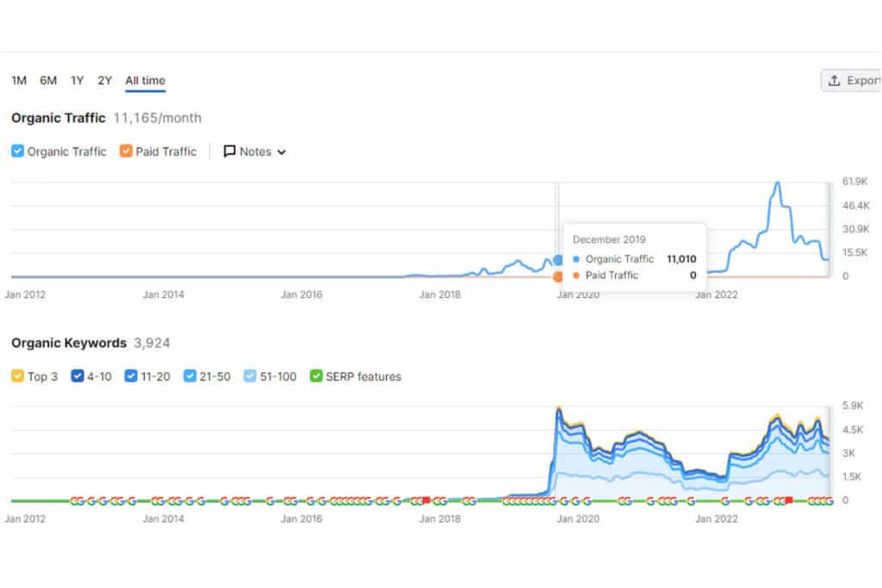Viewport: 882px width, 588px height.
Task: Switch to the 6M time range
Action: tap(48, 80)
